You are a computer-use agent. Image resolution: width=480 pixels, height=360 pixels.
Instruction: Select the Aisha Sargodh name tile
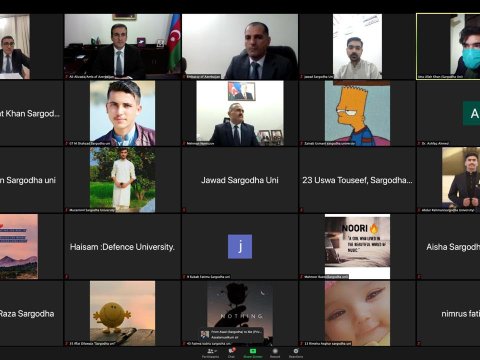(448, 247)
